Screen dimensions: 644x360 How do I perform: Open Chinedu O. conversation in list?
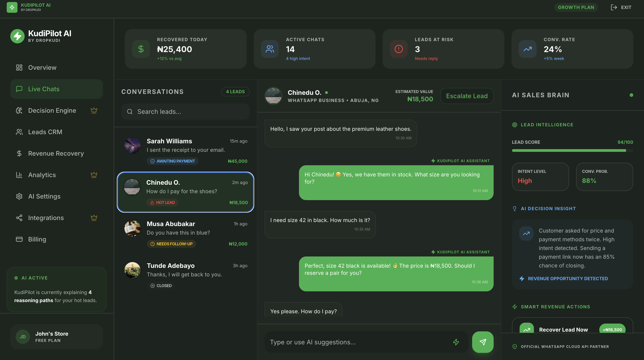point(186,192)
